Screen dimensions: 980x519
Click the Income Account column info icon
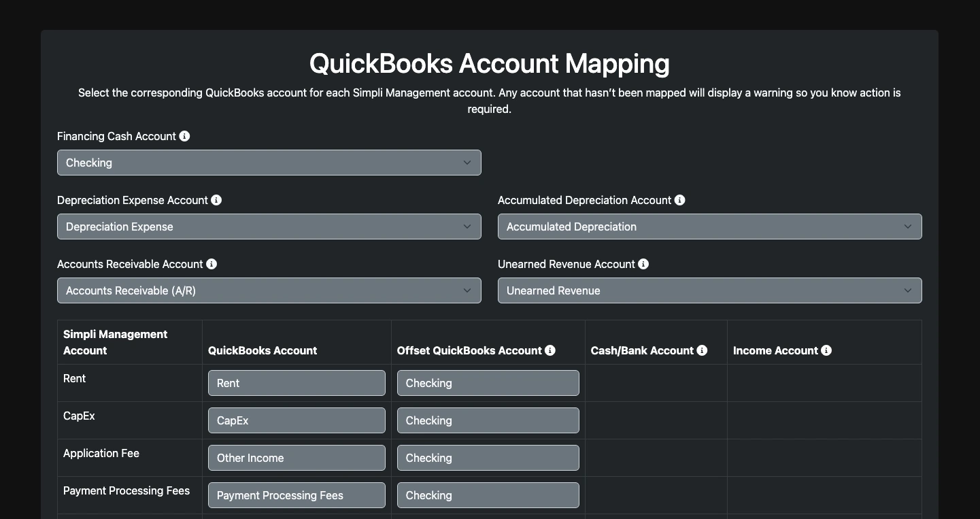[826, 350]
